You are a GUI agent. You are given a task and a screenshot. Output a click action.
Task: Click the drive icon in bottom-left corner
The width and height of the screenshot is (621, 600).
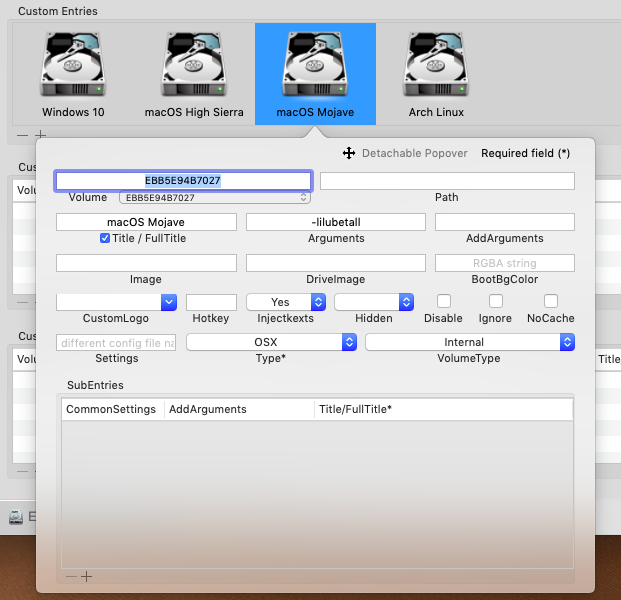click(16, 517)
